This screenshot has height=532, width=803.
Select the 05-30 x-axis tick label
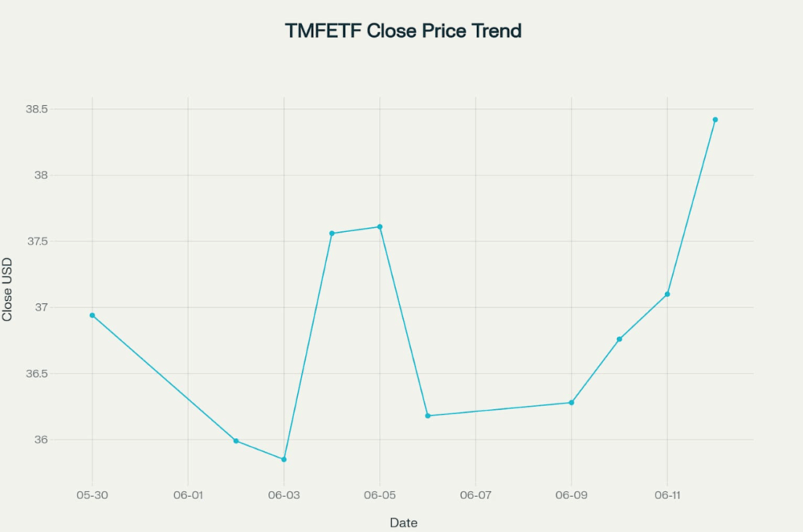pyautogui.click(x=93, y=496)
